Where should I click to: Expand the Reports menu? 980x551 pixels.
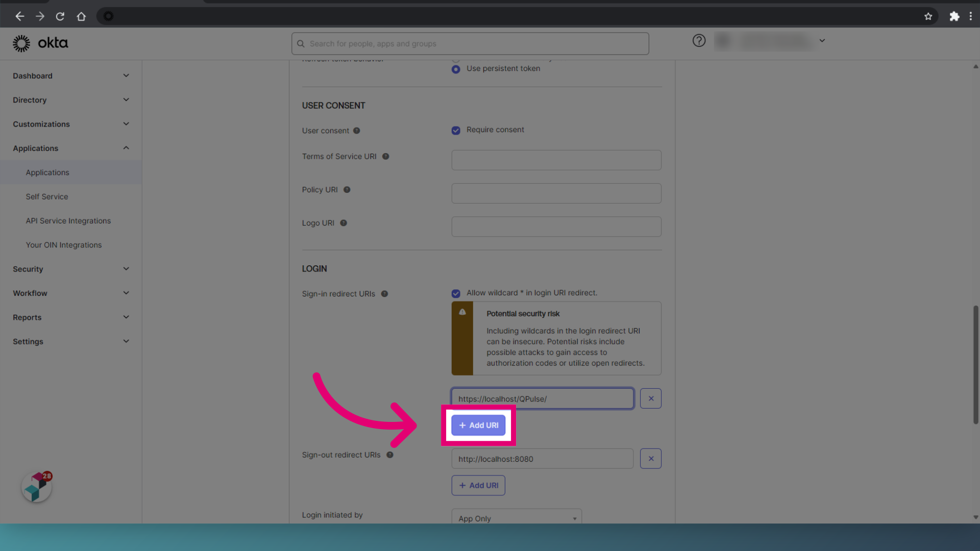point(71,317)
